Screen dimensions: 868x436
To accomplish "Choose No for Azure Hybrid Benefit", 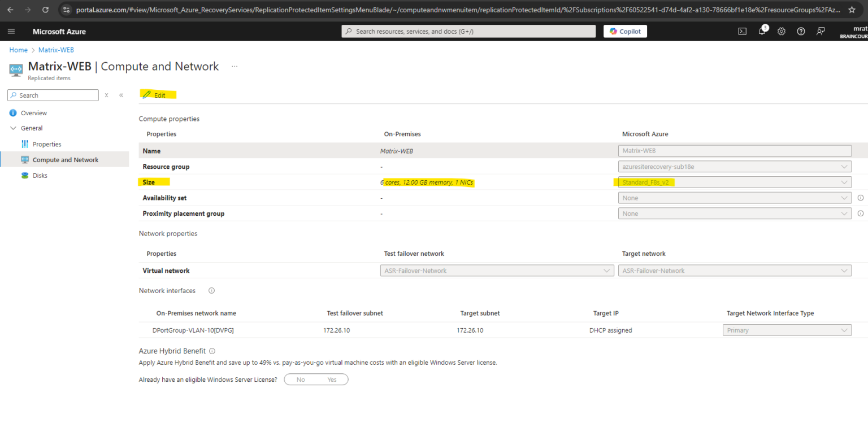I will 301,379.
